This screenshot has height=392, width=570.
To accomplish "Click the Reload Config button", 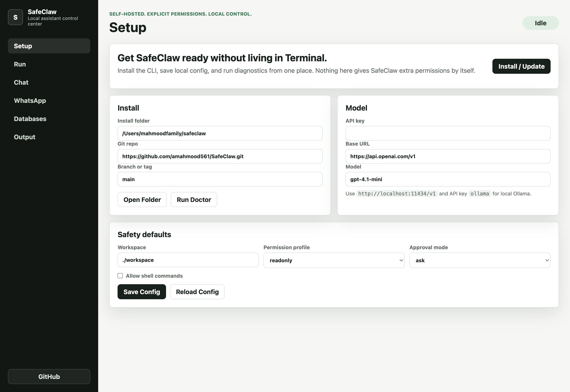I will click(197, 292).
